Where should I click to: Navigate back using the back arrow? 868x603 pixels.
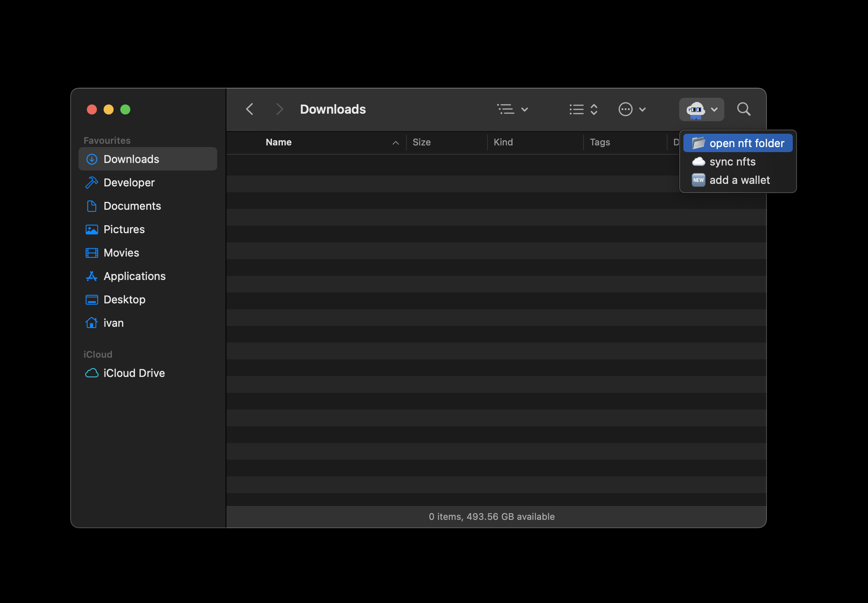pos(249,109)
